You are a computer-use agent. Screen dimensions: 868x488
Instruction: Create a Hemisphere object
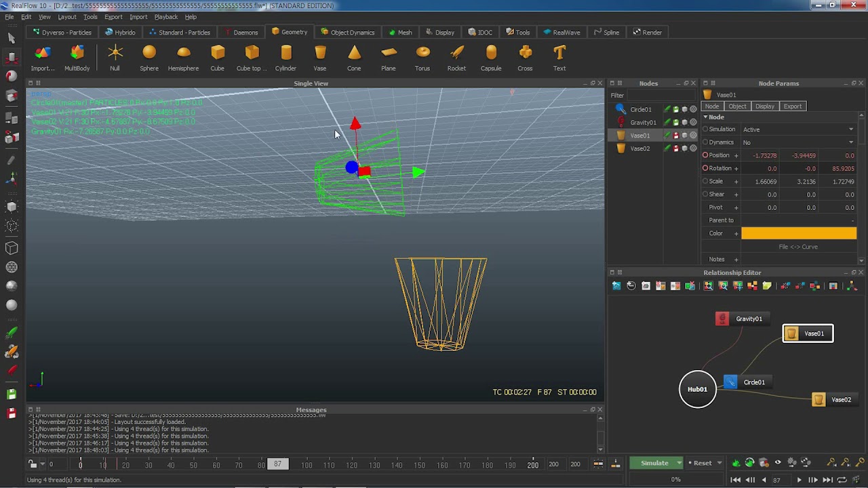pos(183,58)
